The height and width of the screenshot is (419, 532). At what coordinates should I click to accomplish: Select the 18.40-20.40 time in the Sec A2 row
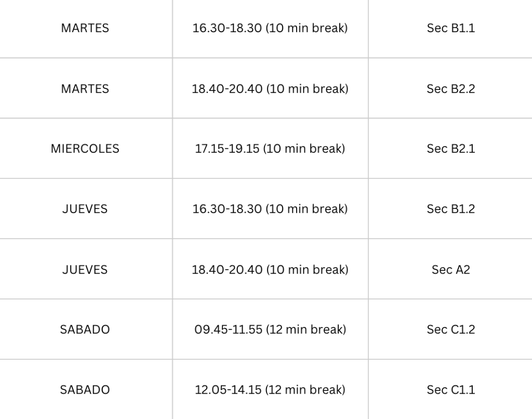pyautogui.click(x=270, y=269)
